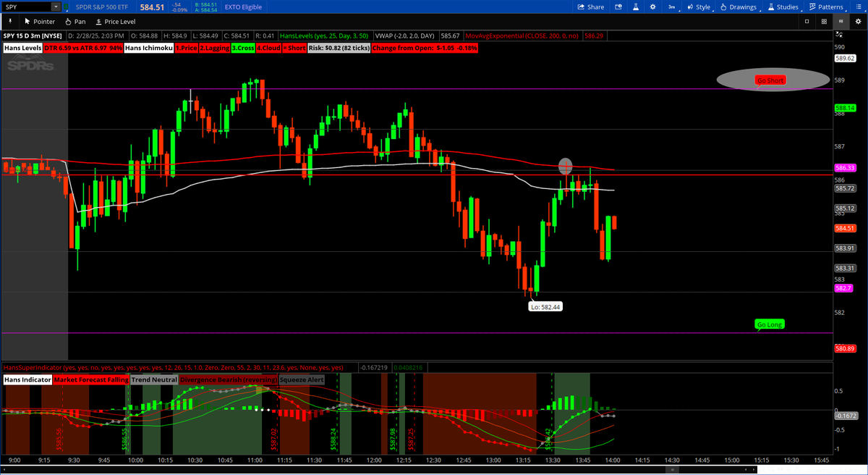Click the green 588.14 price axis label

(846, 107)
